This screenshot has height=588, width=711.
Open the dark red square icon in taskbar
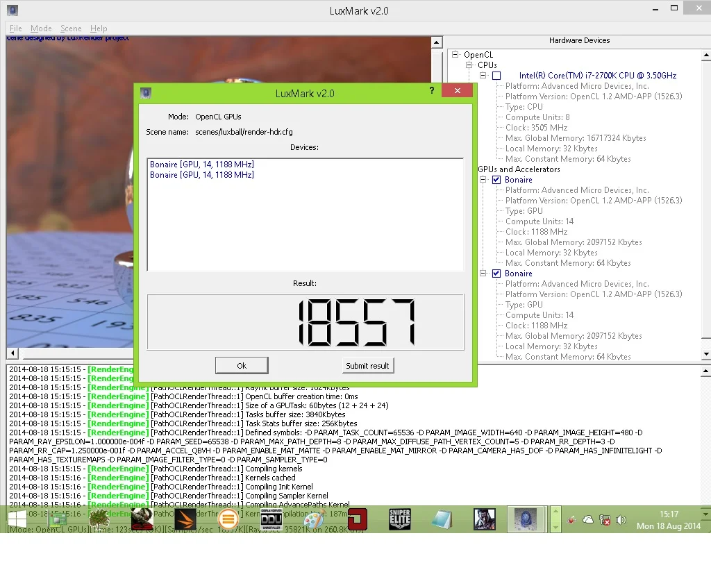[357, 519]
